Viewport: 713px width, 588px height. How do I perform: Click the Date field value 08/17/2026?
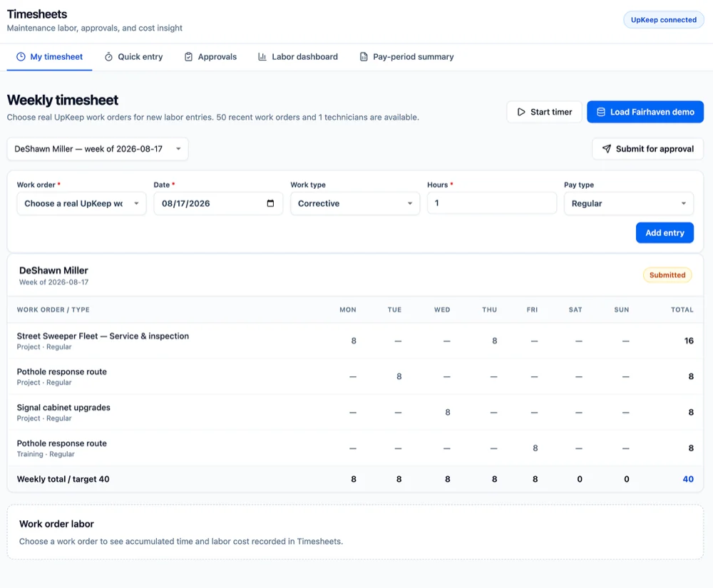pos(186,204)
